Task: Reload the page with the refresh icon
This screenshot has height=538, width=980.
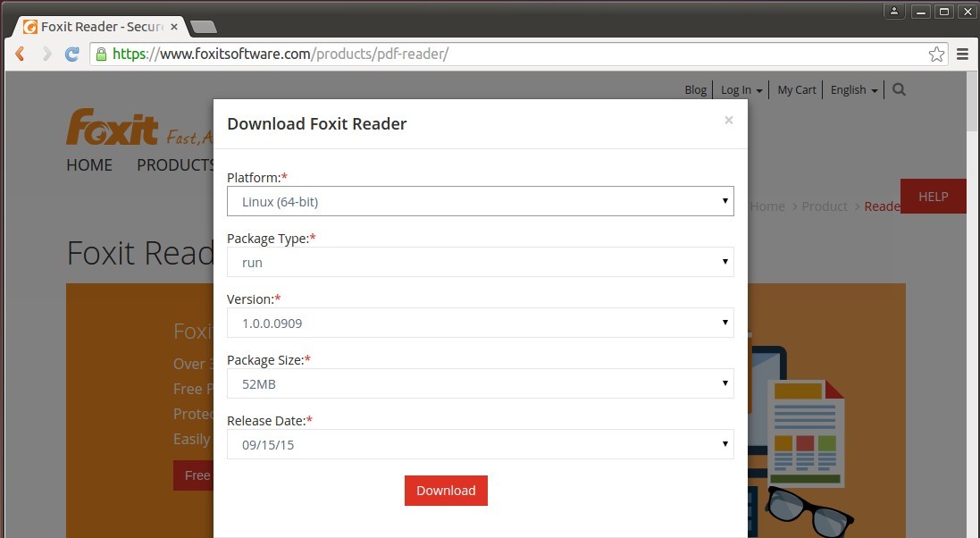Action: tap(72, 54)
